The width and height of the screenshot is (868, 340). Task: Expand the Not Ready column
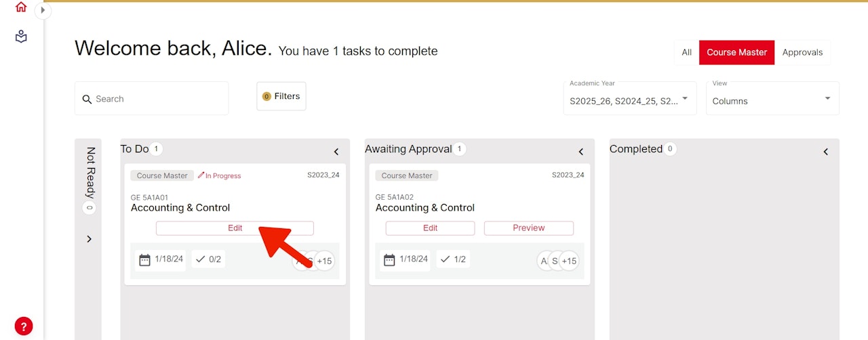89,239
